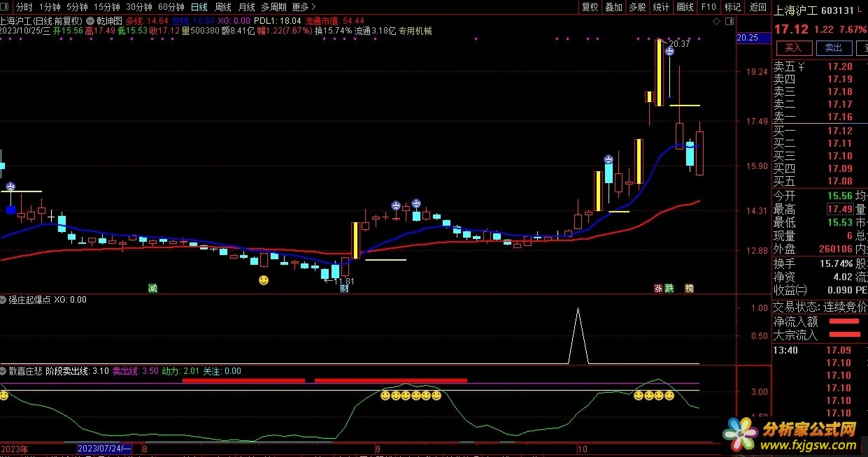Viewport: 868px width, 457px height.
Task: Select the 15分钟 period
Action: point(107,7)
